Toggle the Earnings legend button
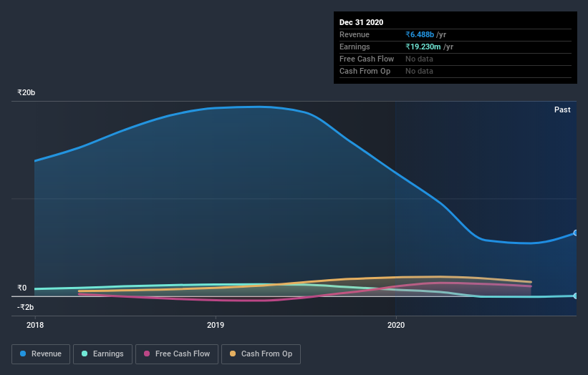 pos(102,354)
